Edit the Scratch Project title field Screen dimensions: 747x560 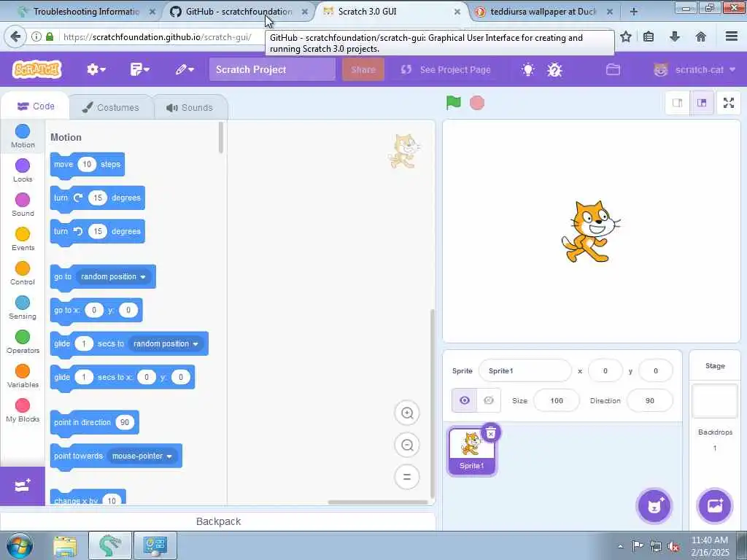pos(272,69)
